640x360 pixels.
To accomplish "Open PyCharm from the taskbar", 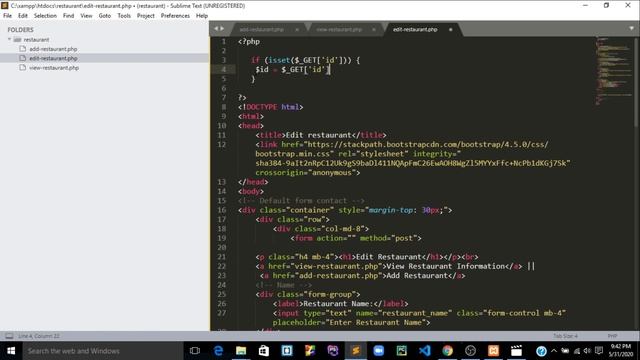I will click(402, 351).
